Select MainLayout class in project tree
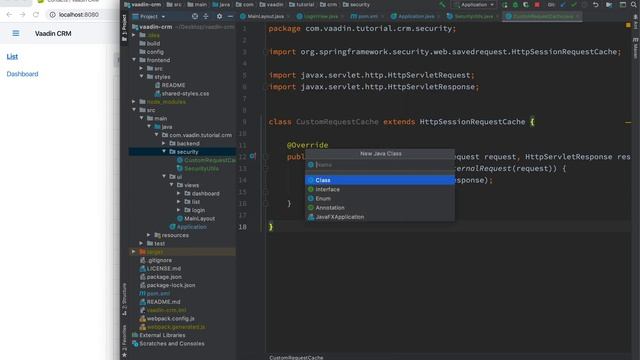 click(x=196, y=218)
